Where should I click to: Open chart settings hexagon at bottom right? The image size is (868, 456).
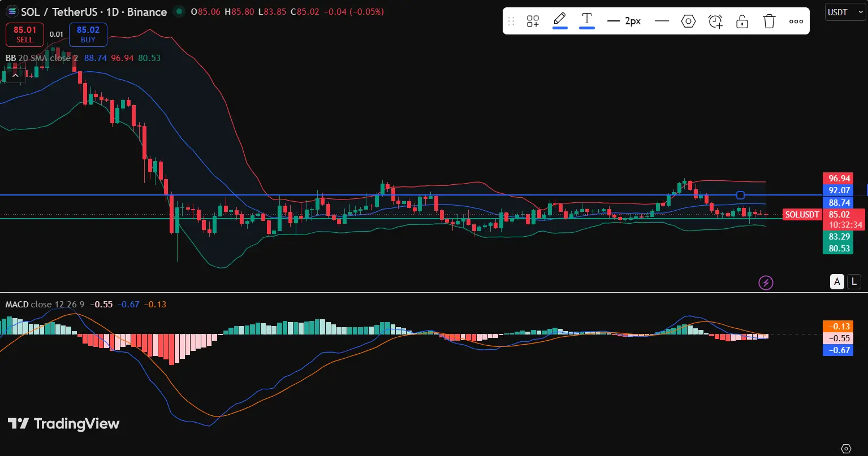tap(847, 448)
